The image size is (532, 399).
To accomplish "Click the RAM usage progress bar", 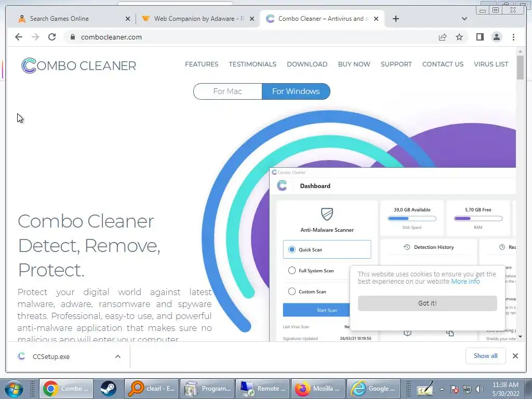I will pyautogui.click(x=478, y=219).
